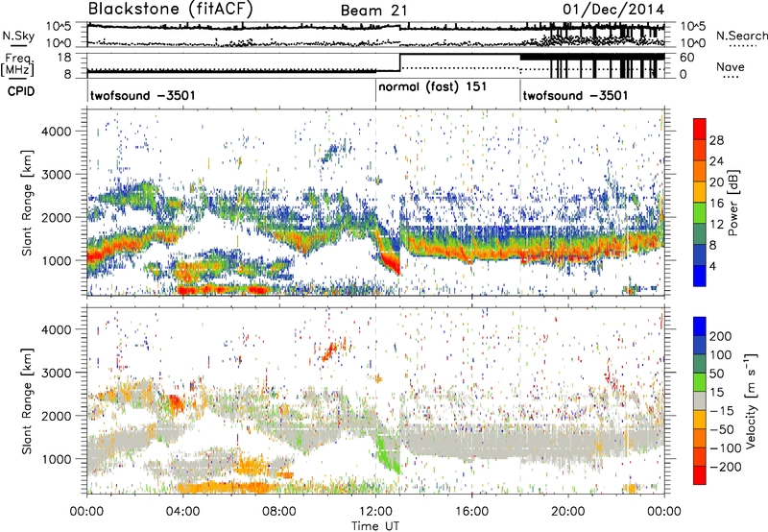Click the '01/Dec/2014' date label
Image resolution: width=768 pixels, height=532 pixels.
click(613, 10)
